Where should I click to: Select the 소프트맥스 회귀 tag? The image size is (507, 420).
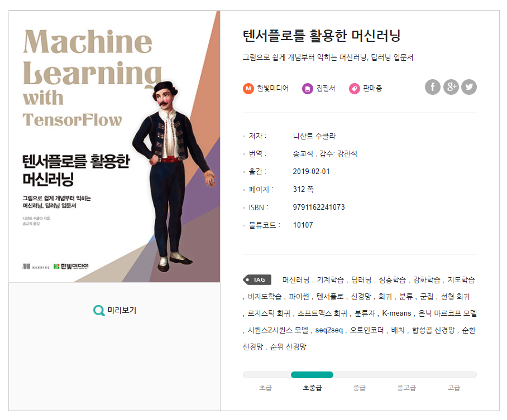coord(322,313)
